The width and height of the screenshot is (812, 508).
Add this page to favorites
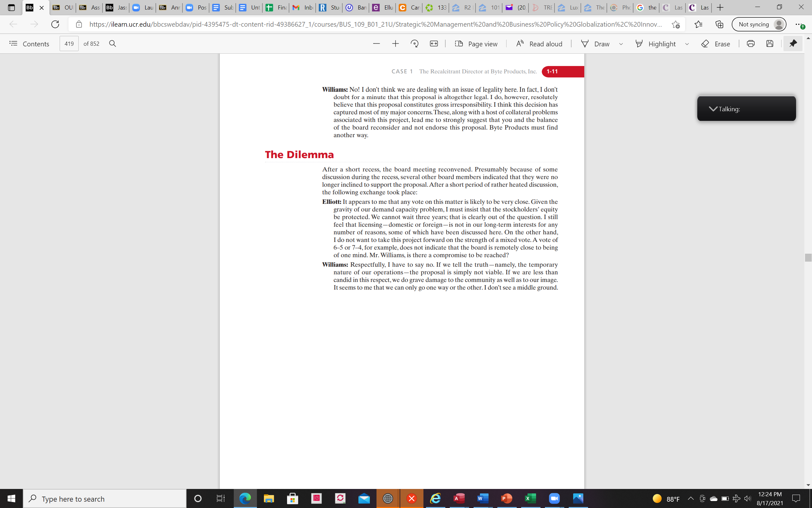click(x=675, y=24)
